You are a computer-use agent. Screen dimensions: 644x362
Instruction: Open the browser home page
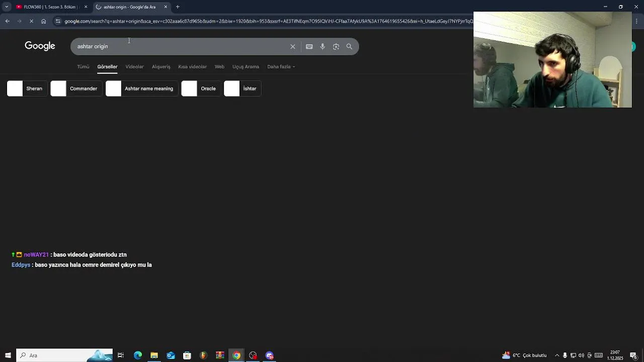tap(44, 21)
